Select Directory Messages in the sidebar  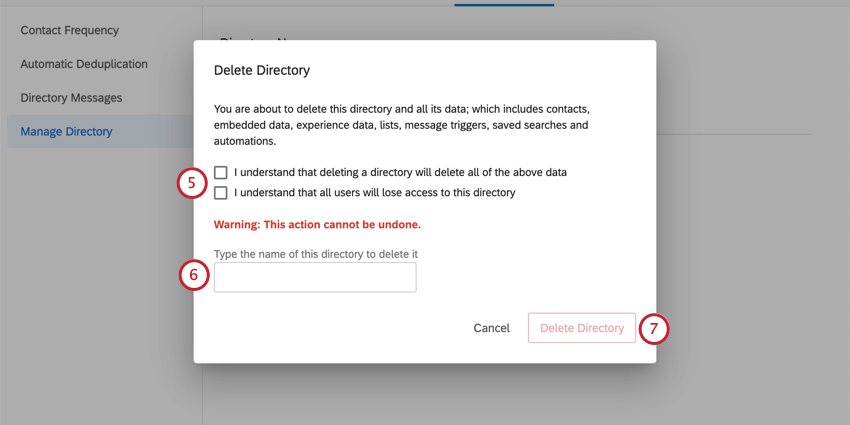click(x=71, y=98)
